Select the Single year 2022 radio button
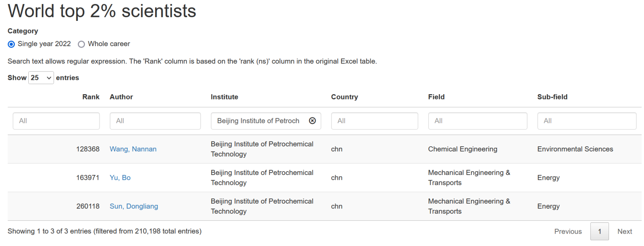 [x=12, y=44]
